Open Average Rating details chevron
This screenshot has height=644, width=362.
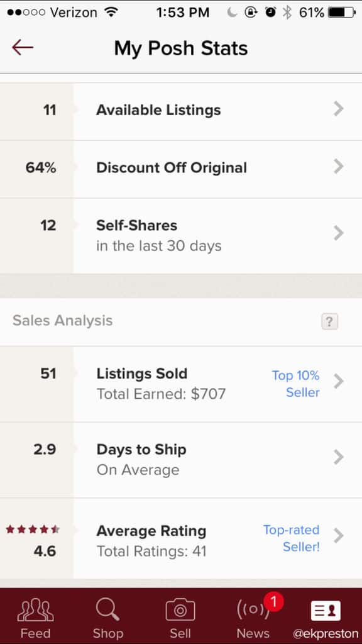click(x=339, y=536)
